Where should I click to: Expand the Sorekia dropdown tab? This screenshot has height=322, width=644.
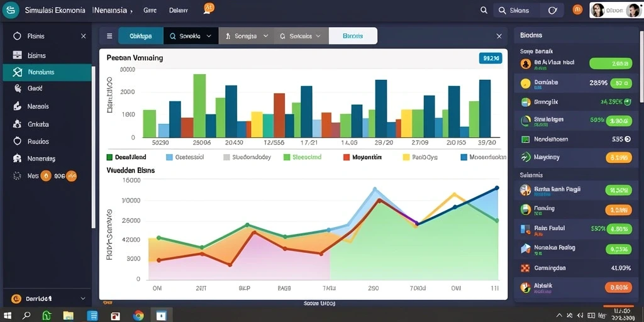click(191, 36)
